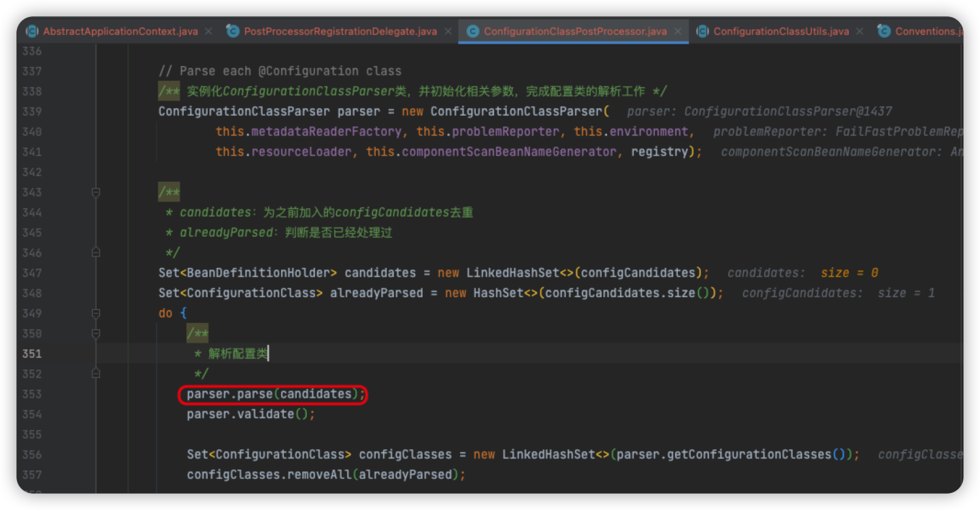
Task: Collapse comment fold end marker at line 346
Action: click(96, 253)
